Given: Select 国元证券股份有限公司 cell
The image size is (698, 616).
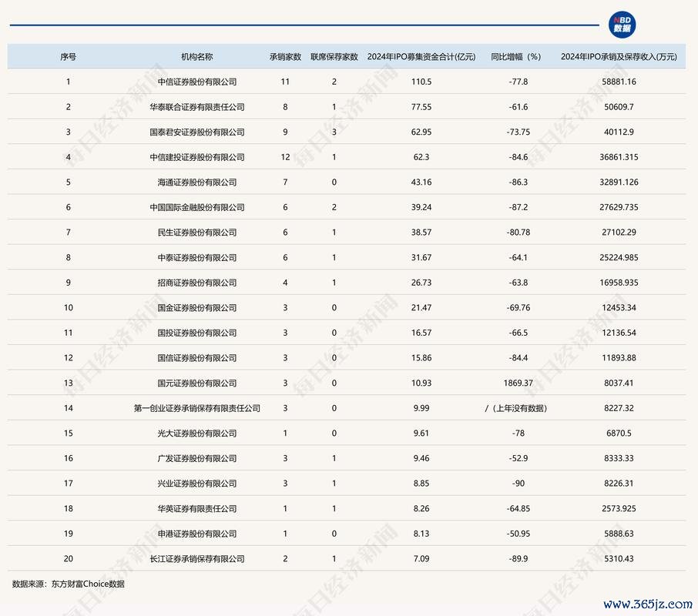Looking at the screenshot, I should (x=197, y=383).
